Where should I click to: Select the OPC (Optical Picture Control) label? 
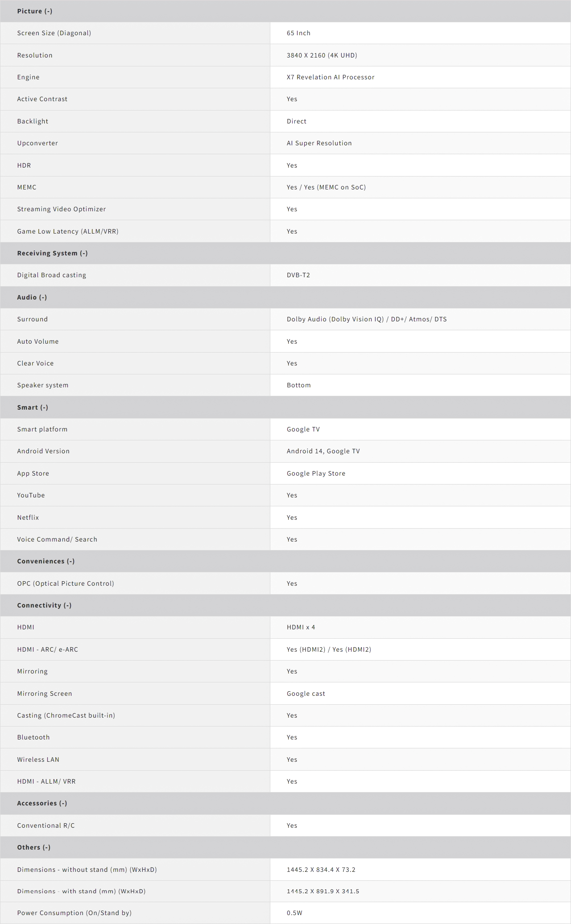pos(66,583)
